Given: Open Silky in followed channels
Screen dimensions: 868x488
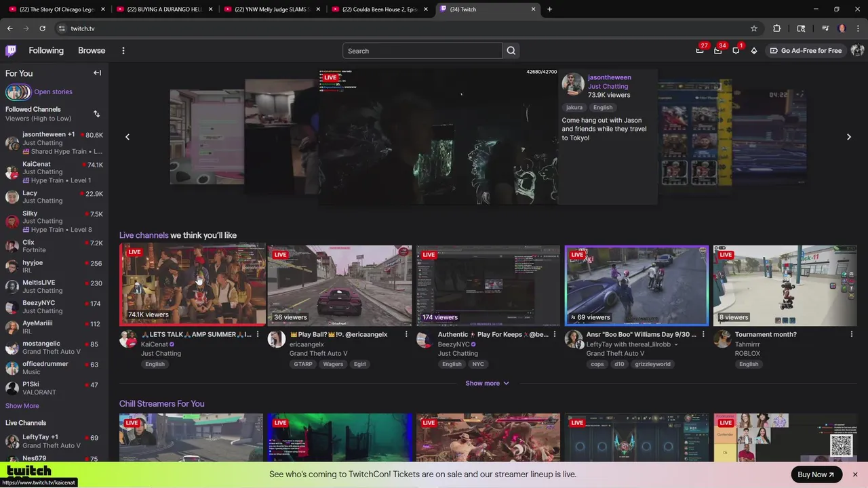Looking at the screenshot, I should [54, 221].
